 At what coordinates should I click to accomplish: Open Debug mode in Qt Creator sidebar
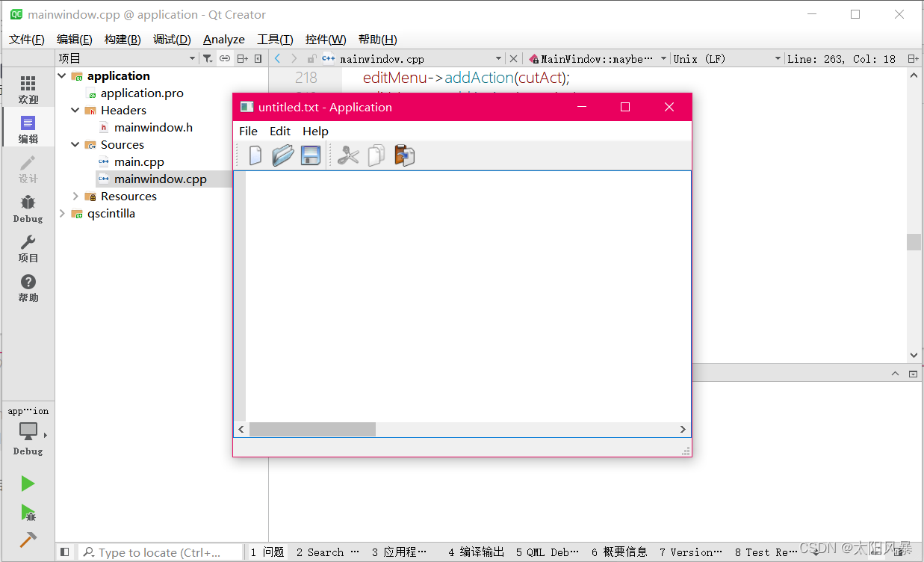click(x=28, y=209)
